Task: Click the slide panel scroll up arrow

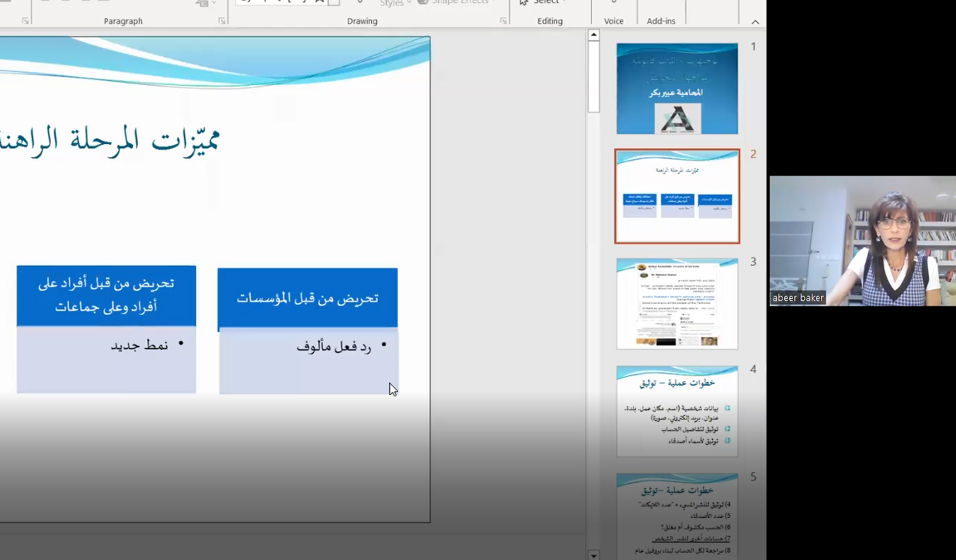Action: pyautogui.click(x=593, y=35)
